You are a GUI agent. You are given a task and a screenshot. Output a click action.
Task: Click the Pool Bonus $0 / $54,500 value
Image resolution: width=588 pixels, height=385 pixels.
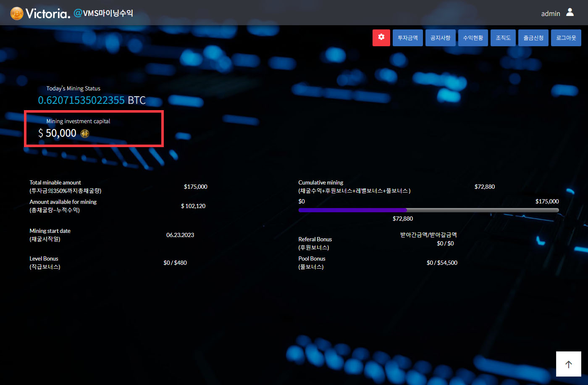442,263
